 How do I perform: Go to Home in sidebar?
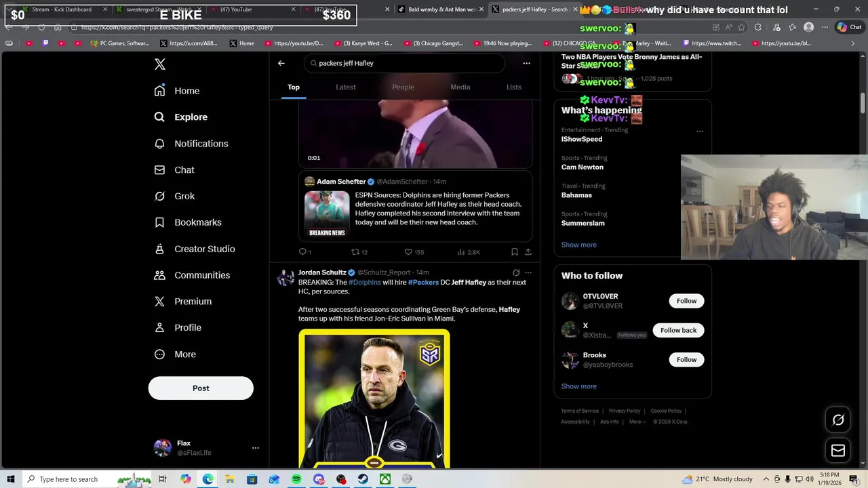[x=177, y=91]
